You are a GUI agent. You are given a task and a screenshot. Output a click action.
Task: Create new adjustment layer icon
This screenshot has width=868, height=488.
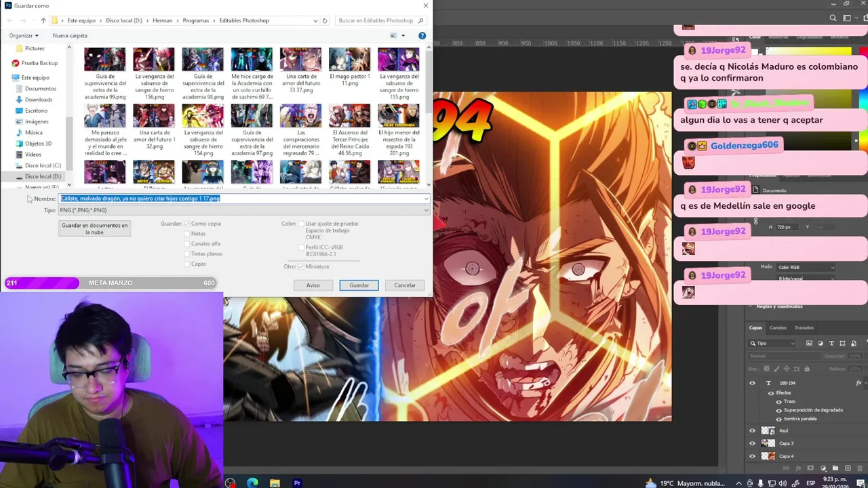pos(823,468)
